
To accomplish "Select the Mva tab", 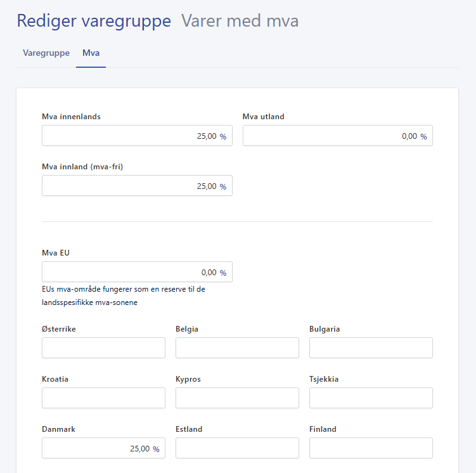I will (91, 53).
